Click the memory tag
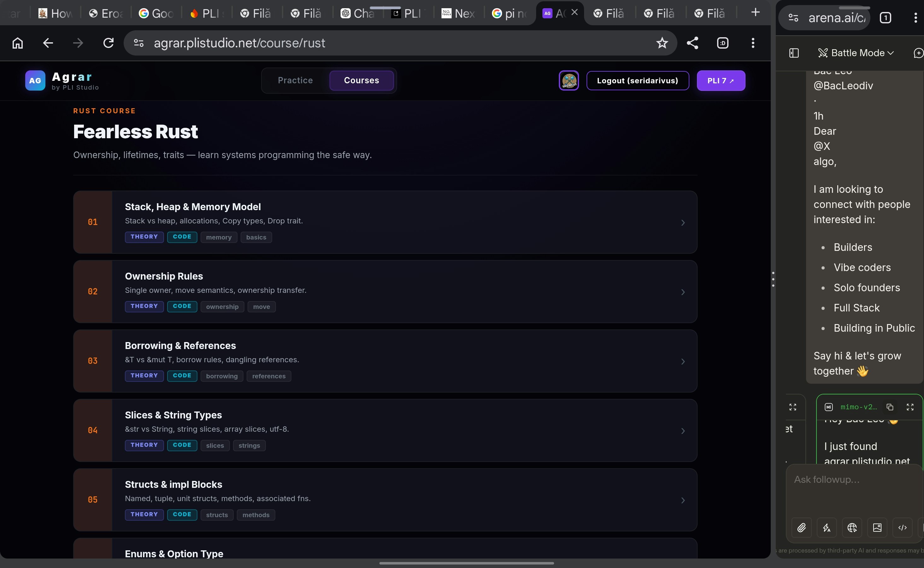 (219, 237)
